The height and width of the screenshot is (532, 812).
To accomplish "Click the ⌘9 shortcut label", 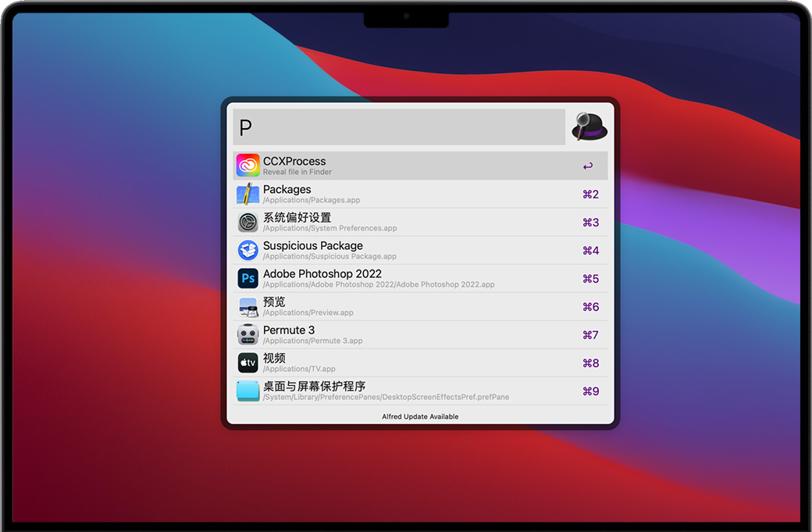I will pyautogui.click(x=590, y=391).
